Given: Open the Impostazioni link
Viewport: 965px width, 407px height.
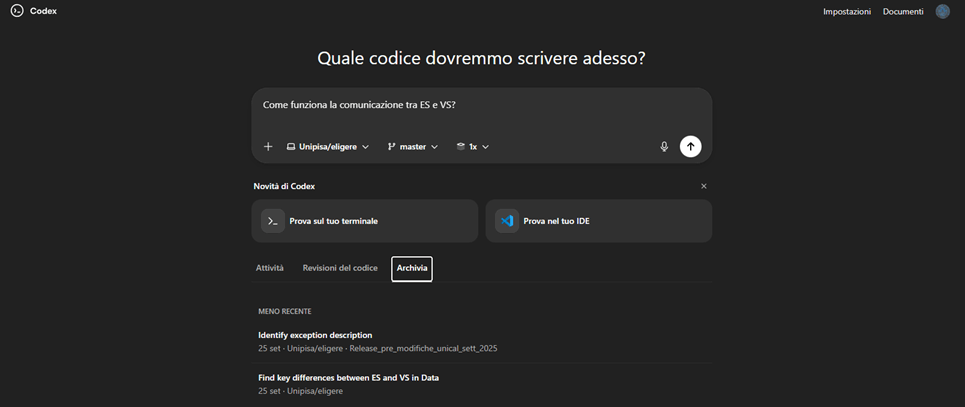Looking at the screenshot, I should tap(846, 11).
